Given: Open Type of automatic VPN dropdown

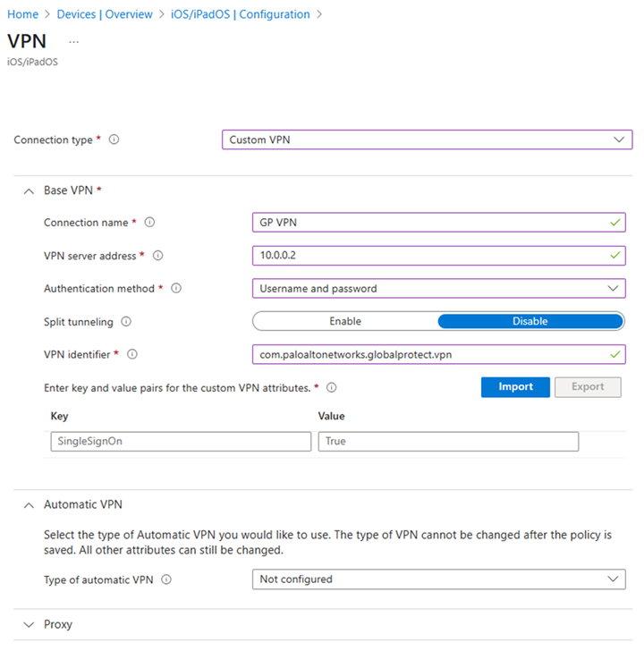Looking at the screenshot, I should point(438,579).
